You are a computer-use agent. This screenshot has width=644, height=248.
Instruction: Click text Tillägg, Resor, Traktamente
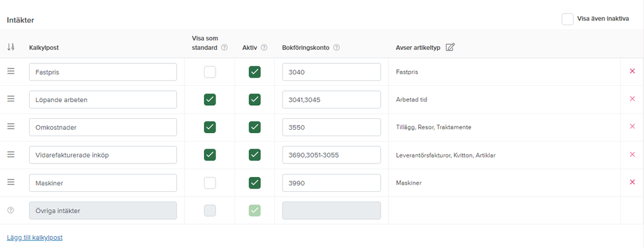pyautogui.click(x=433, y=127)
